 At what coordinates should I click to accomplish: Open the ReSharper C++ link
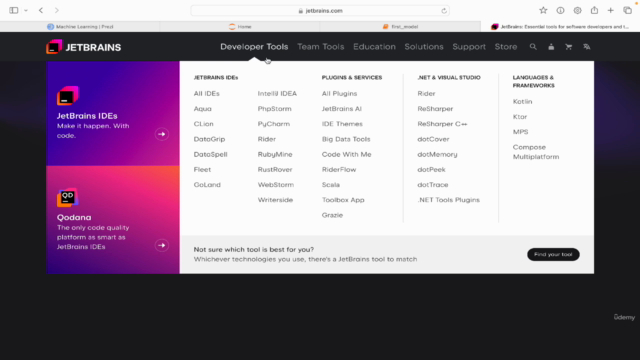click(x=442, y=124)
